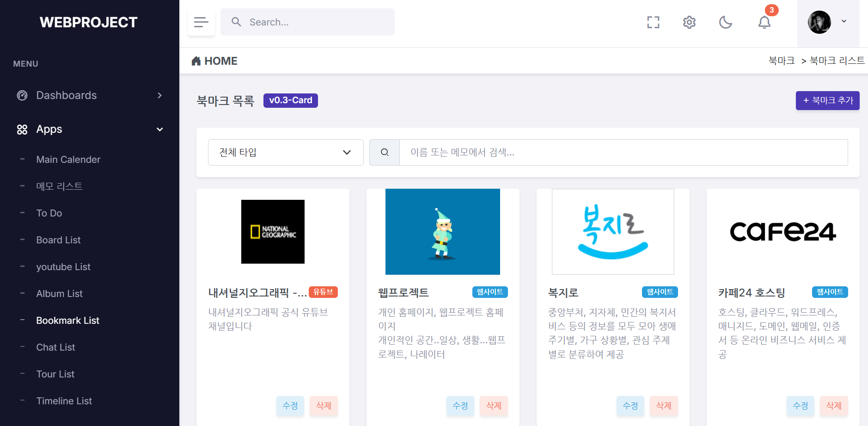Click 수정 on 카페24 호스팅 card
The image size is (868, 426).
[801, 406]
